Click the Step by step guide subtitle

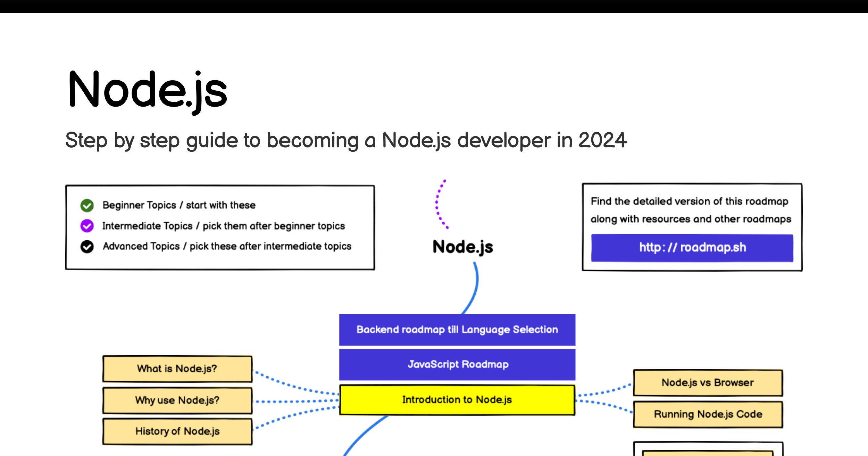[346, 141]
